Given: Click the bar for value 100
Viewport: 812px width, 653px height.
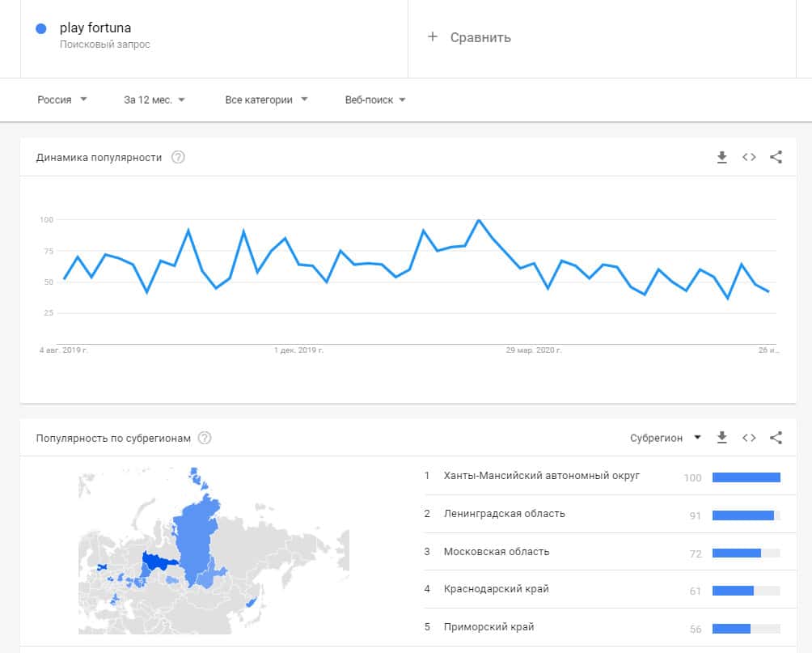Looking at the screenshot, I should pos(746,477).
